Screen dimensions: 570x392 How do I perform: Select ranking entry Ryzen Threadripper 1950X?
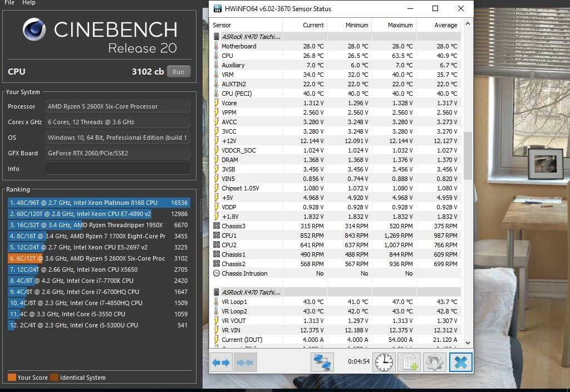[98, 225]
